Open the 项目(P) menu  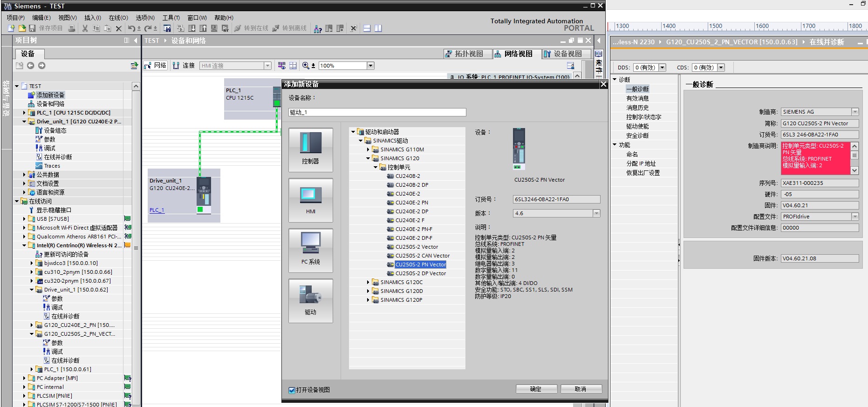click(16, 18)
